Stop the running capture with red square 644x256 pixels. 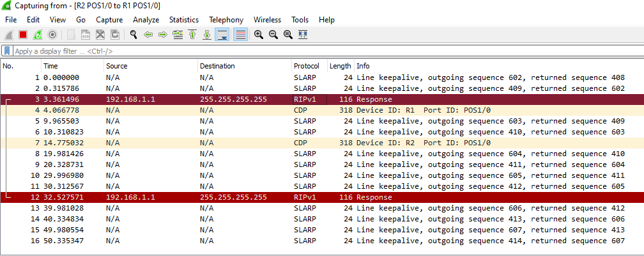coord(23,35)
